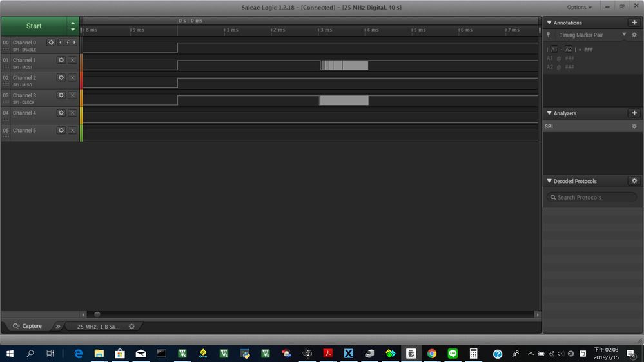Place timing marker A2
Screen dimensions: 644x362
point(569,49)
